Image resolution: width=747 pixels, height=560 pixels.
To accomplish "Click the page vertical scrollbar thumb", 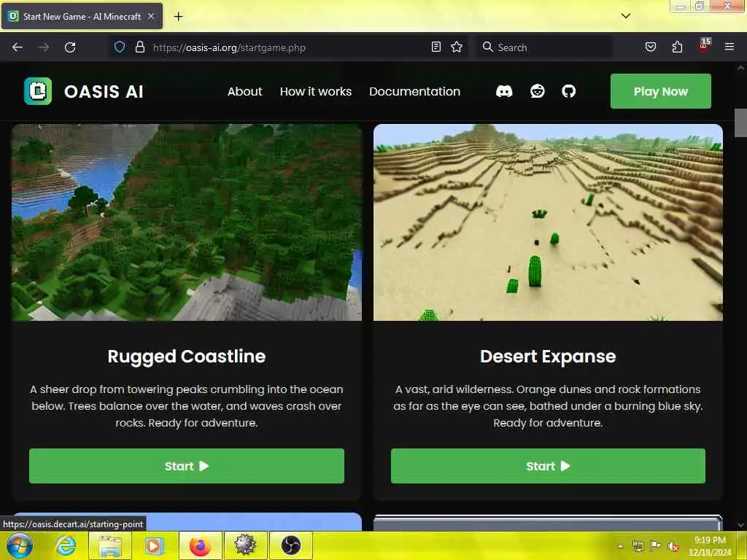I will pos(740,122).
